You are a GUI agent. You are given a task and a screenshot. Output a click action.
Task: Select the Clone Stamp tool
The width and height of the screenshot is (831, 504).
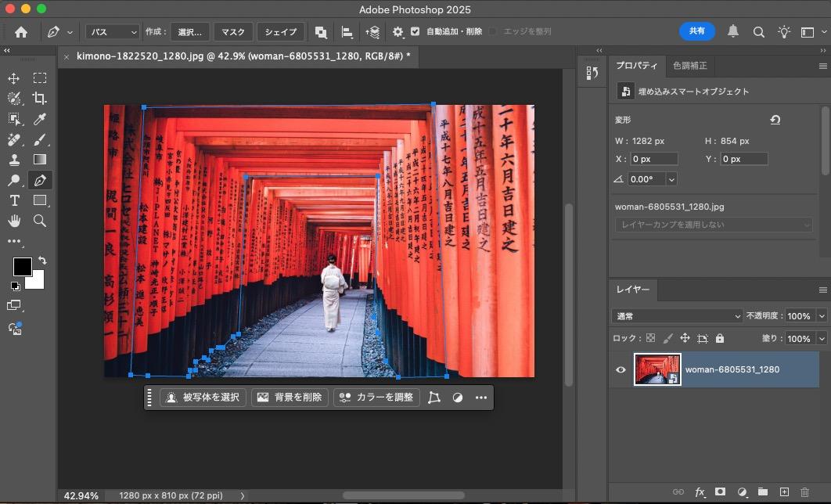pos(14,160)
